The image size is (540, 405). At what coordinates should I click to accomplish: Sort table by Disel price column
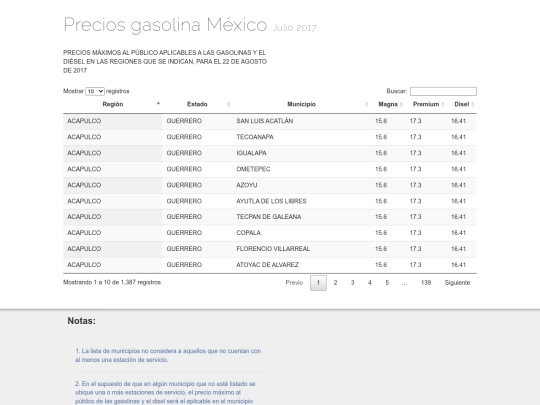[461, 104]
